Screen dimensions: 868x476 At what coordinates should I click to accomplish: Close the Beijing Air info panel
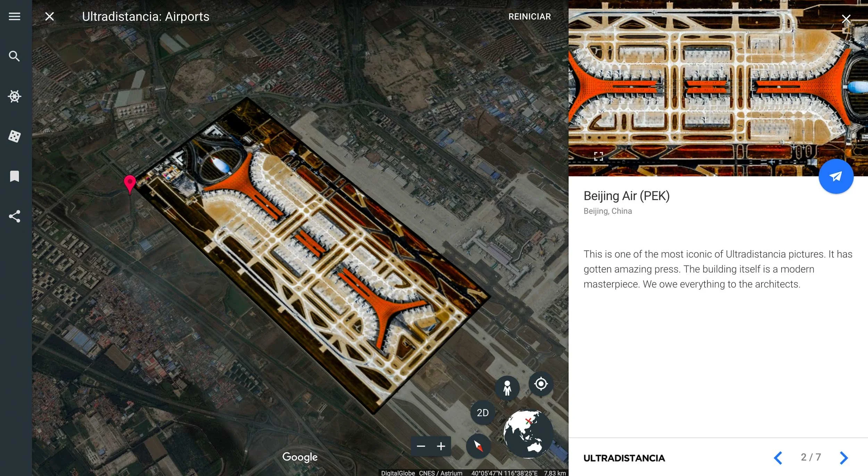tap(846, 19)
